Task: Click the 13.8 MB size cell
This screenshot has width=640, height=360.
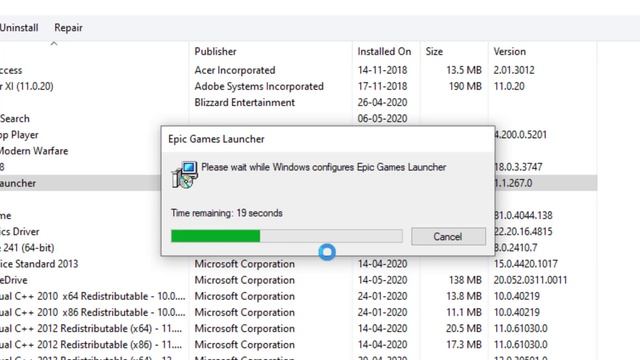Action: [464, 296]
